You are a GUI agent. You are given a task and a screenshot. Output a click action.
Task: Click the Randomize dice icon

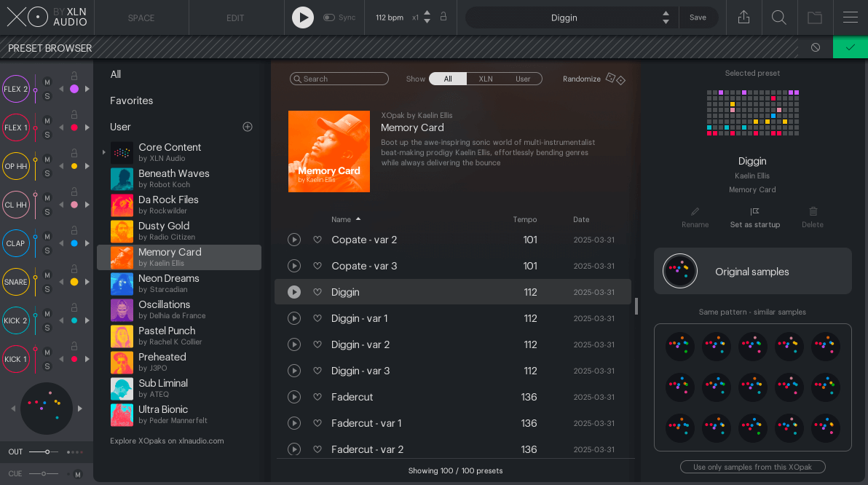[615, 77]
